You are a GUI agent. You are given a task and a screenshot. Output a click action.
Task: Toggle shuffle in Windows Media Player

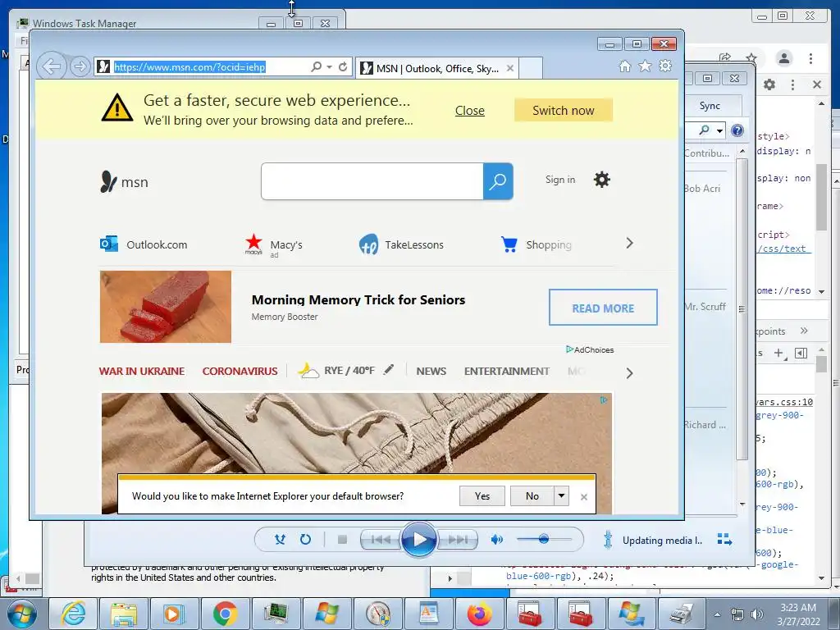pyautogui.click(x=280, y=540)
